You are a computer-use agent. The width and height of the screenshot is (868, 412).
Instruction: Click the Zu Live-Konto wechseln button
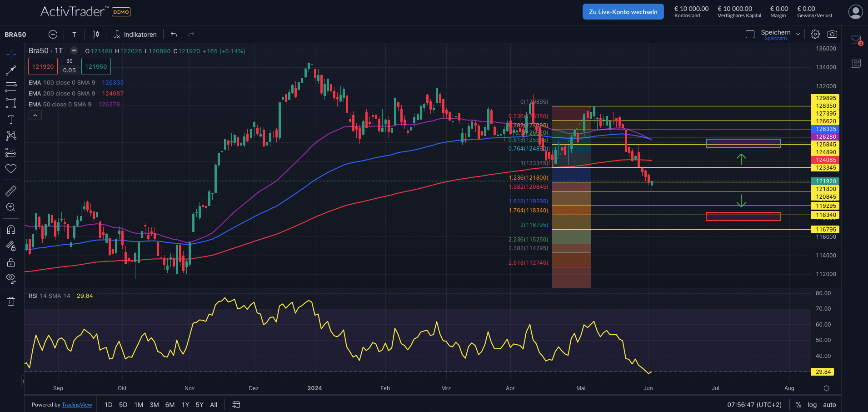click(623, 11)
